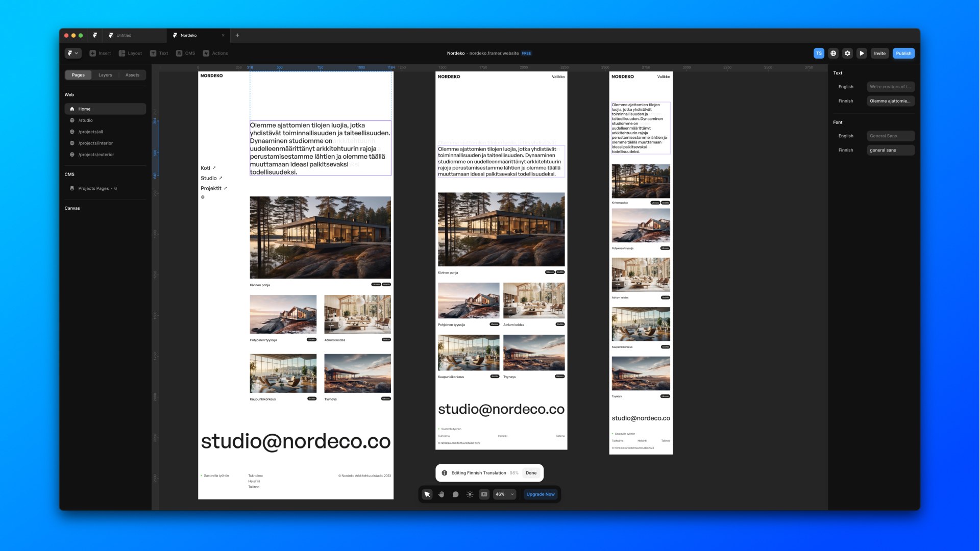The width and height of the screenshot is (980, 551).
Task: Open the CMS toolbar item
Action: [x=186, y=53]
